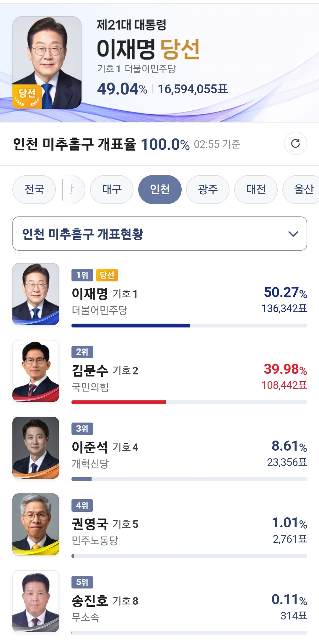Click the 4위 rank badge
319x644 pixels.
[x=82, y=506]
